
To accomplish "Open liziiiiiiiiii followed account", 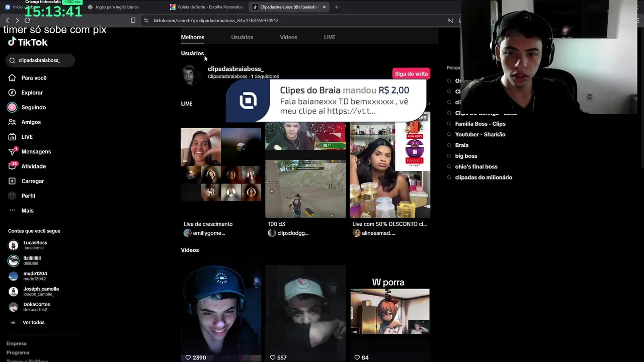I will (x=31, y=260).
